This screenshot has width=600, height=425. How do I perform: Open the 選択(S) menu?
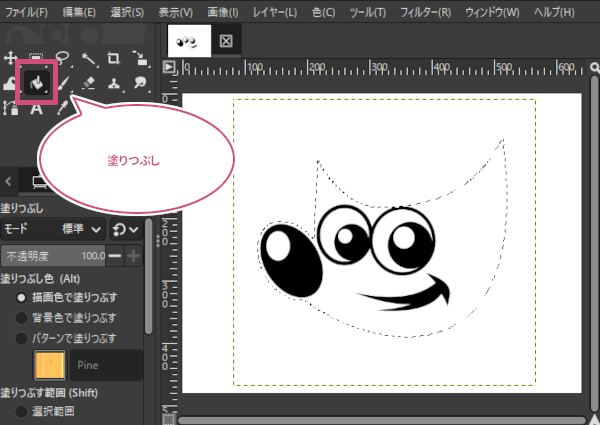pos(127,13)
